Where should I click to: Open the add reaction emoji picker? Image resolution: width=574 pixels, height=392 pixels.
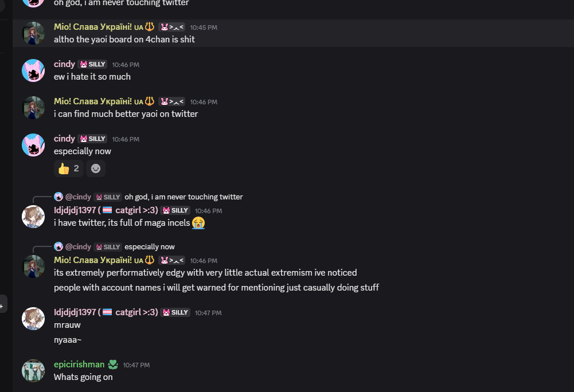point(96,168)
